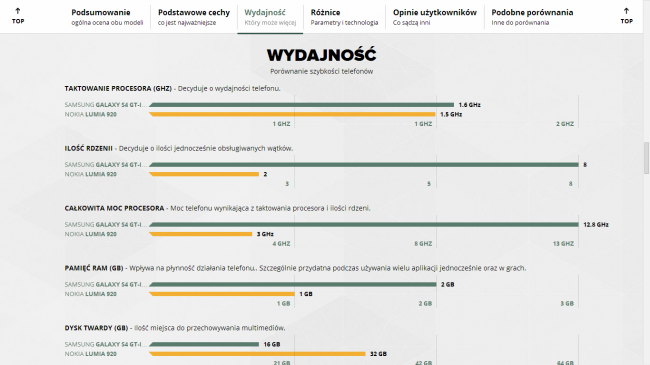Open Opinie użytkowników section
The height and width of the screenshot is (365, 650).
435,17
